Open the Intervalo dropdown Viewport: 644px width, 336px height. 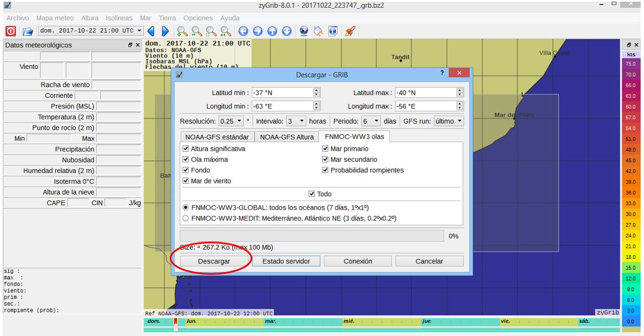(296, 121)
